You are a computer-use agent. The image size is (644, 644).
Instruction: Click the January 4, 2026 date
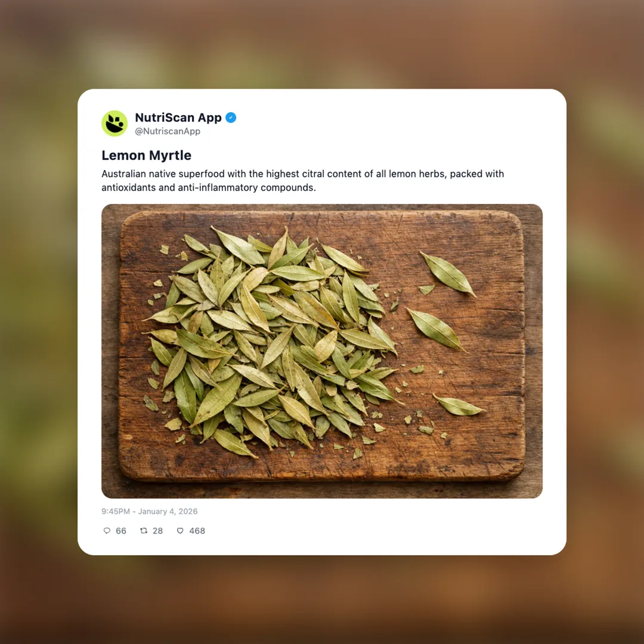click(x=168, y=512)
